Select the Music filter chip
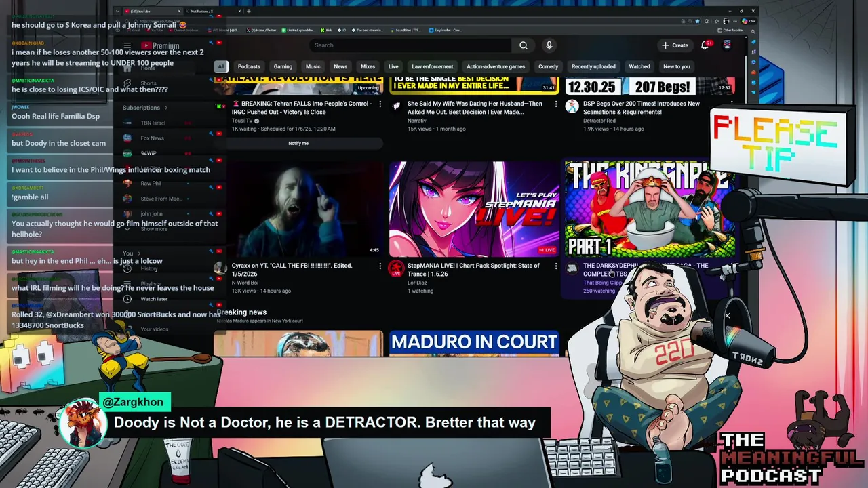This screenshot has width=868, height=488. pyautogui.click(x=313, y=66)
